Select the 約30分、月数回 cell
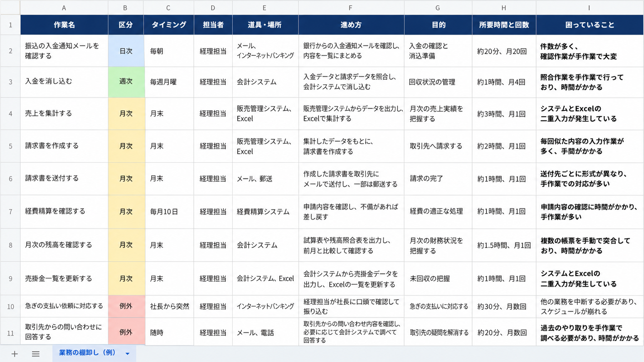The width and height of the screenshot is (644, 362). point(504,306)
